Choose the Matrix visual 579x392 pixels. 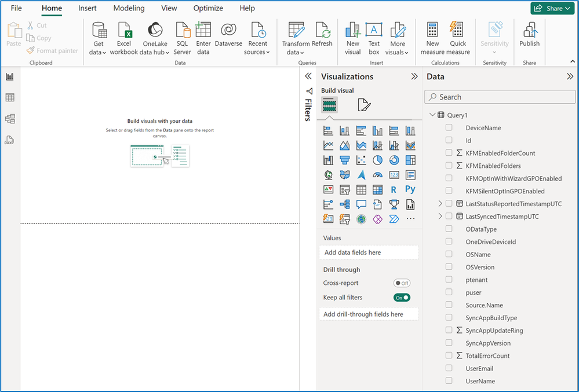pyautogui.click(x=377, y=189)
